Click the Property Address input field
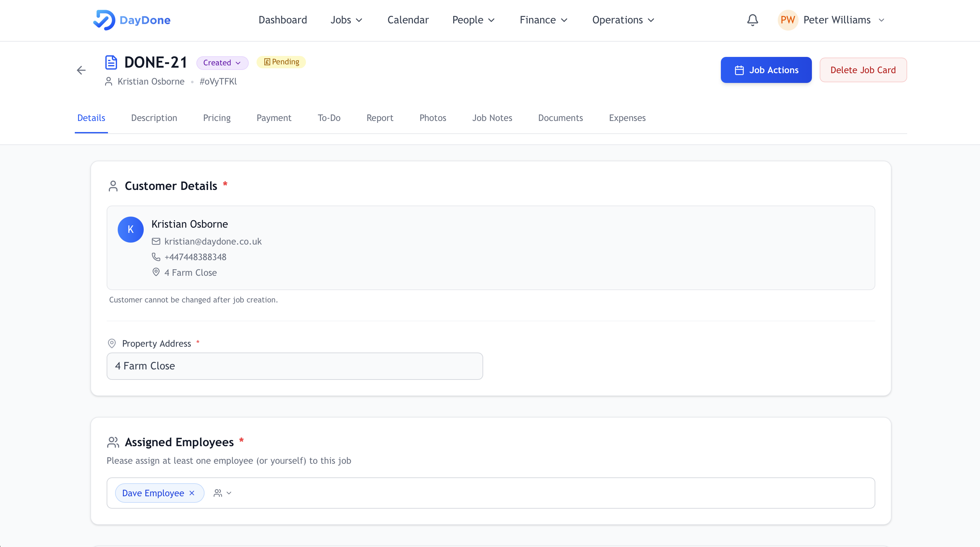 point(295,366)
